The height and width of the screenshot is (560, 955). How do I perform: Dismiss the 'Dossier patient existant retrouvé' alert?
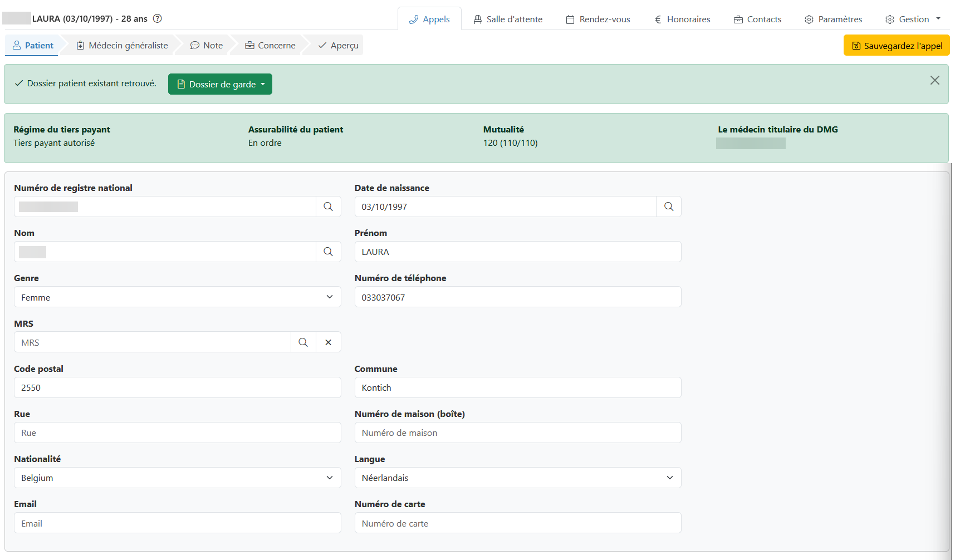[934, 80]
